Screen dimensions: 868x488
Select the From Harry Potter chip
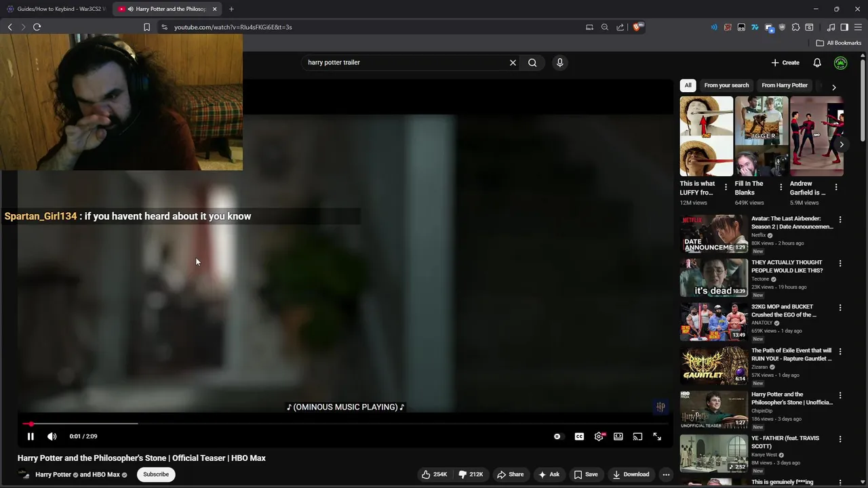click(x=785, y=85)
